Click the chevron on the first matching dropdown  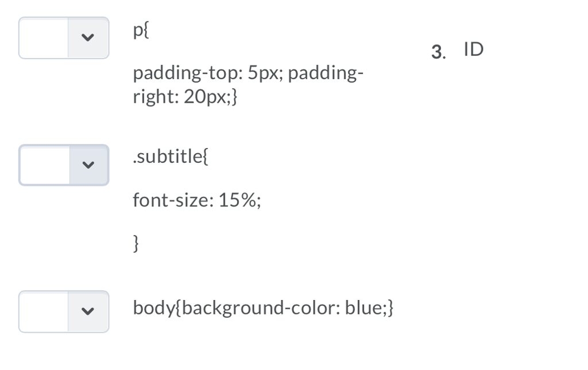click(x=88, y=38)
